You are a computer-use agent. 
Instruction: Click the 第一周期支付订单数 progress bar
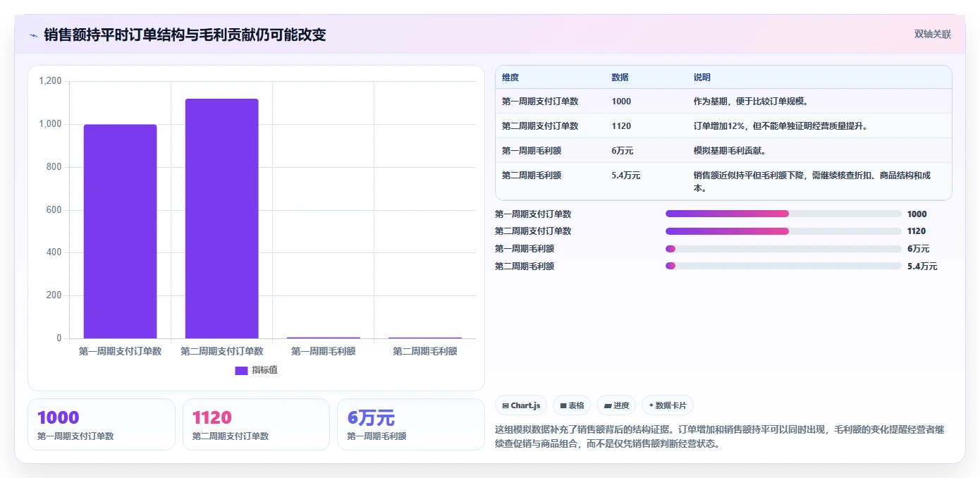(783, 214)
